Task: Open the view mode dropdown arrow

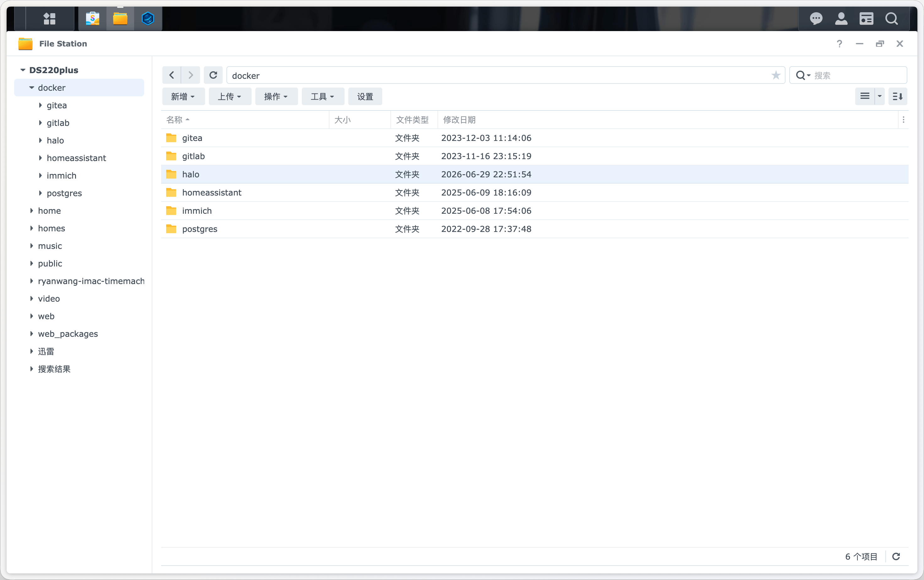Action: tap(879, 96)
